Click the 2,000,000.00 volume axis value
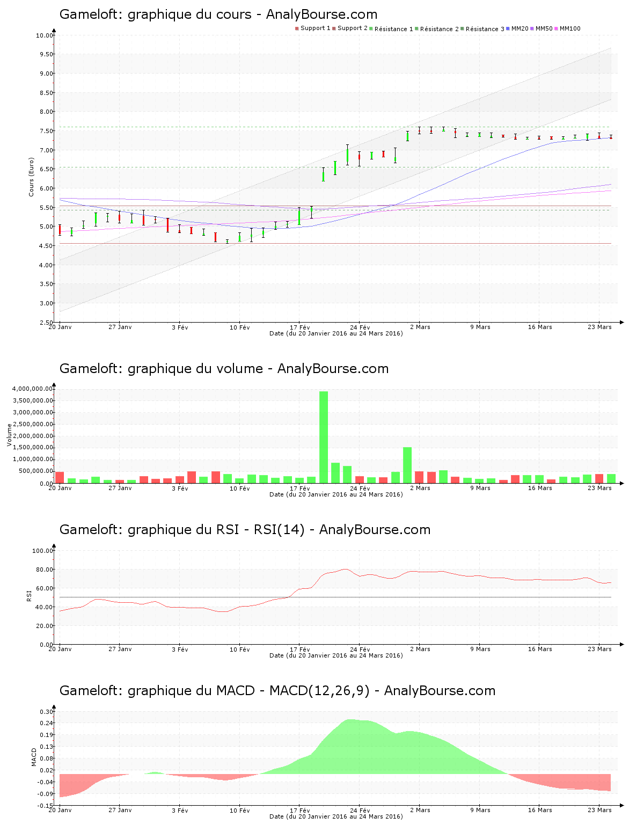 (x=32, y=436)
